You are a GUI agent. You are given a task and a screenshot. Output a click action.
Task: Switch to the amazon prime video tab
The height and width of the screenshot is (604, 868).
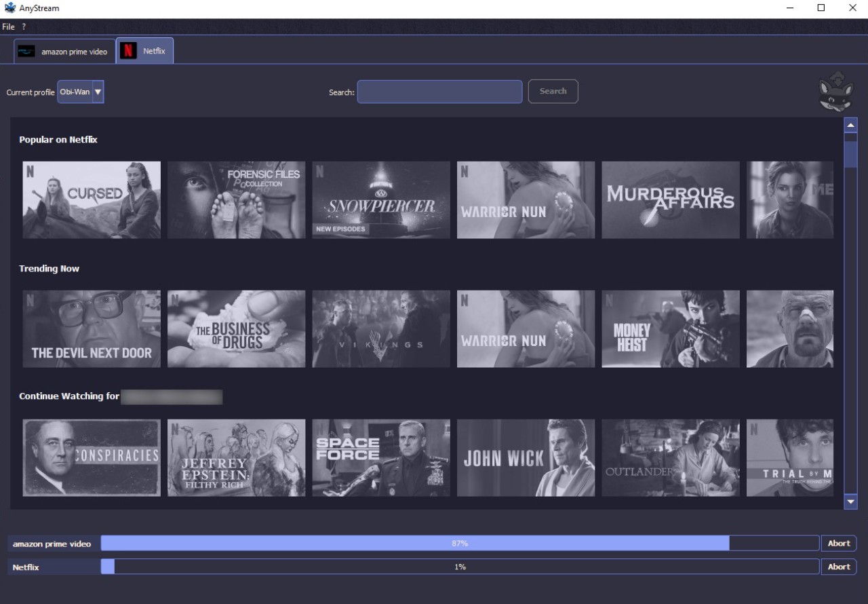pos(66,52)
